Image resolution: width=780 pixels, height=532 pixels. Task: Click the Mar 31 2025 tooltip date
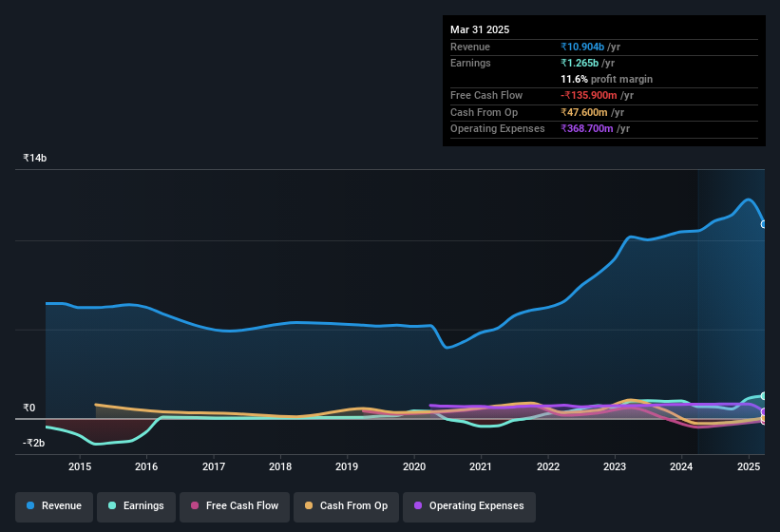(480, 29)
